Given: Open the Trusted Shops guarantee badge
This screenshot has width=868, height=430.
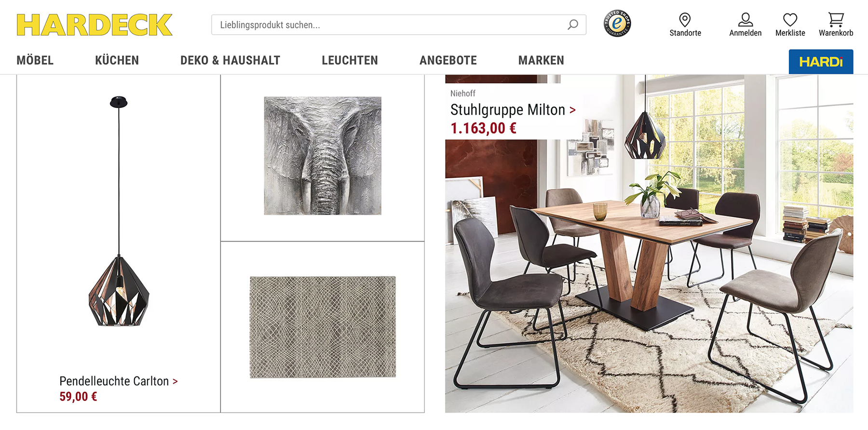Looking at the screenshot, I should click(x=617, y=23).
